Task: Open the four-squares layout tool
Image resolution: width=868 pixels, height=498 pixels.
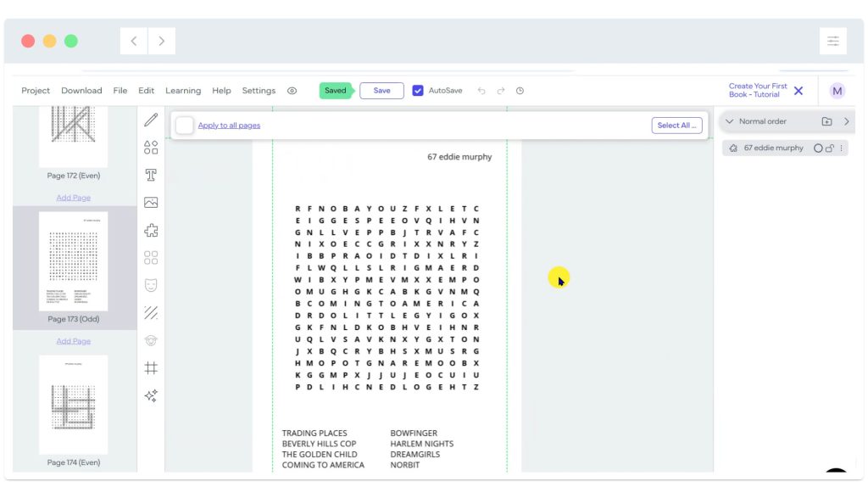Action: click(x=151, y=258)
